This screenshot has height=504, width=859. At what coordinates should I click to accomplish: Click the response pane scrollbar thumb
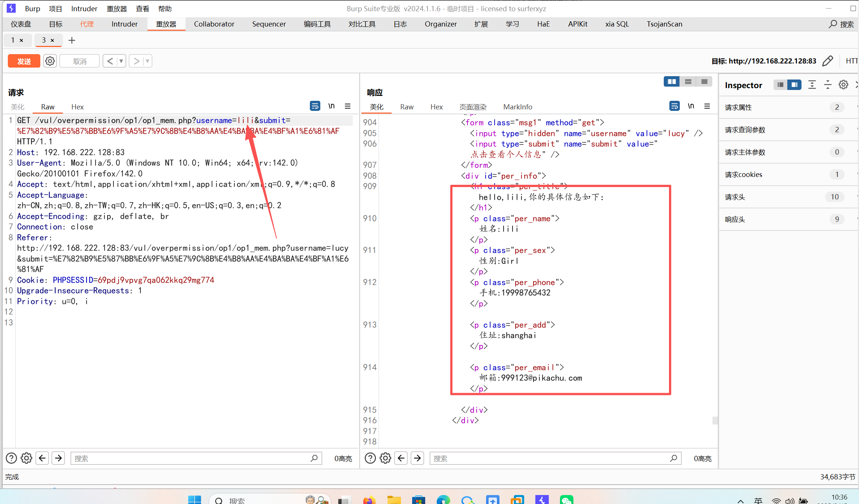[715, 420]
